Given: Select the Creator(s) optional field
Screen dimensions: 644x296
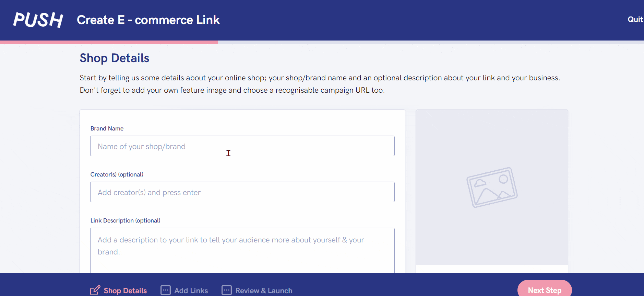Looking at the screenshot, I should tap(242, 192).
